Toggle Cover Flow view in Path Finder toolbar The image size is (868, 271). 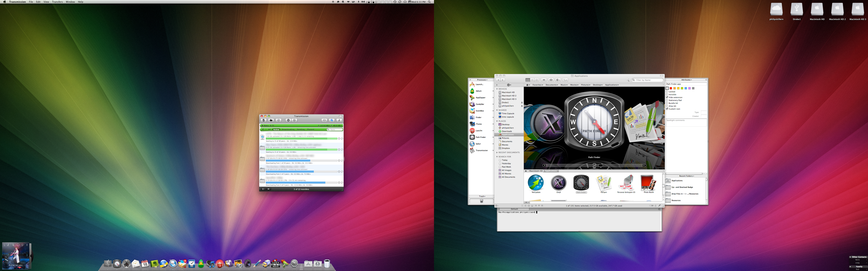(x=544, y=80)
